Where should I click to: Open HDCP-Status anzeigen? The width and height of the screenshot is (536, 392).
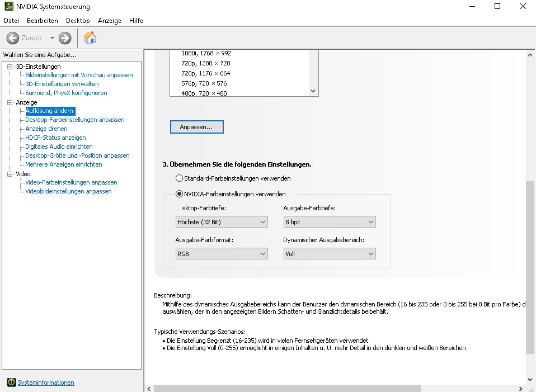[x=55, y=138]
